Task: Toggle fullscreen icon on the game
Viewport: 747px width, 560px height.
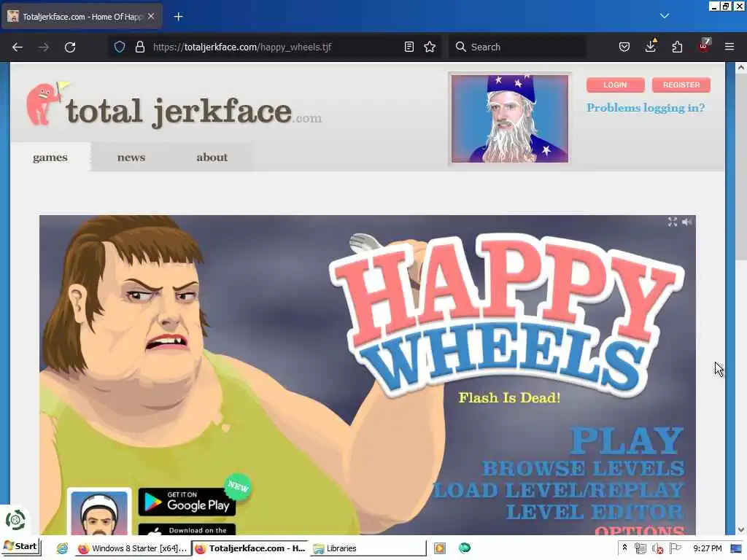Action: tap(672, 222)
